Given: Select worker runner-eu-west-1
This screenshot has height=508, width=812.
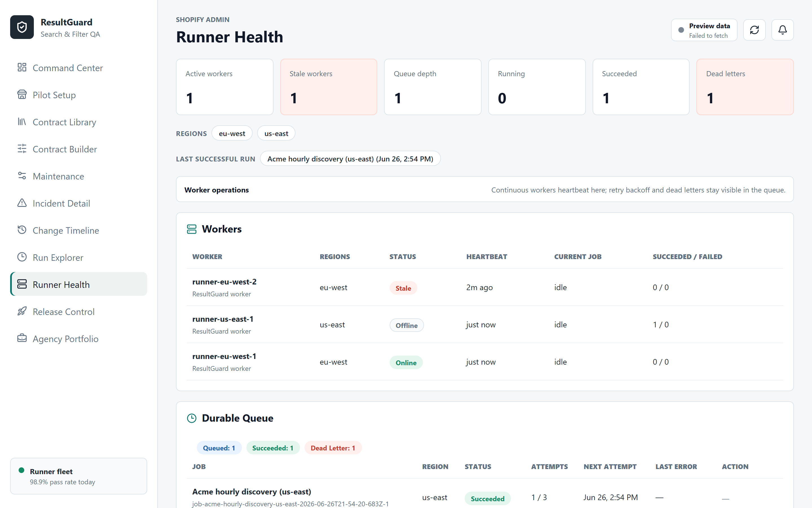Looking at the screenshot, I should tap(224, 356).
